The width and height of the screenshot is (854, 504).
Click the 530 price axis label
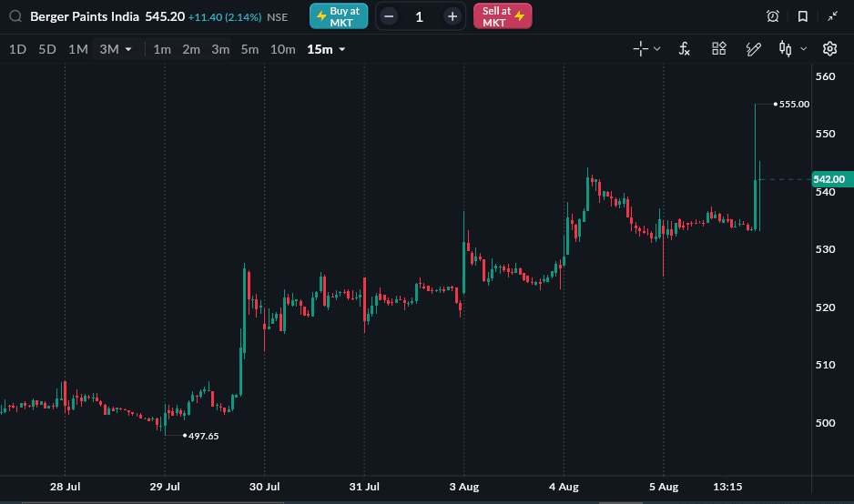825,249
